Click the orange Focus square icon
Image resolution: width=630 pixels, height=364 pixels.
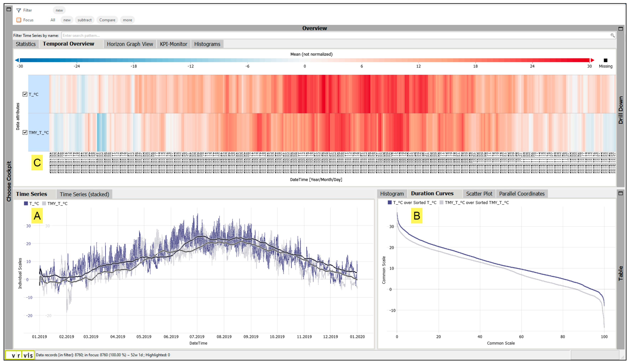[19, 20]
